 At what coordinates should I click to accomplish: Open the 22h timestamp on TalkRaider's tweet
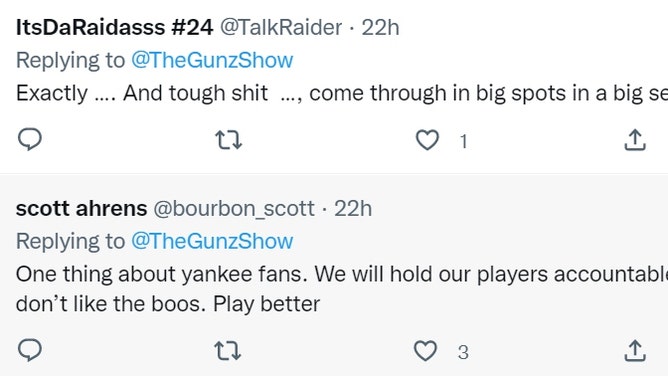[380, 28]
